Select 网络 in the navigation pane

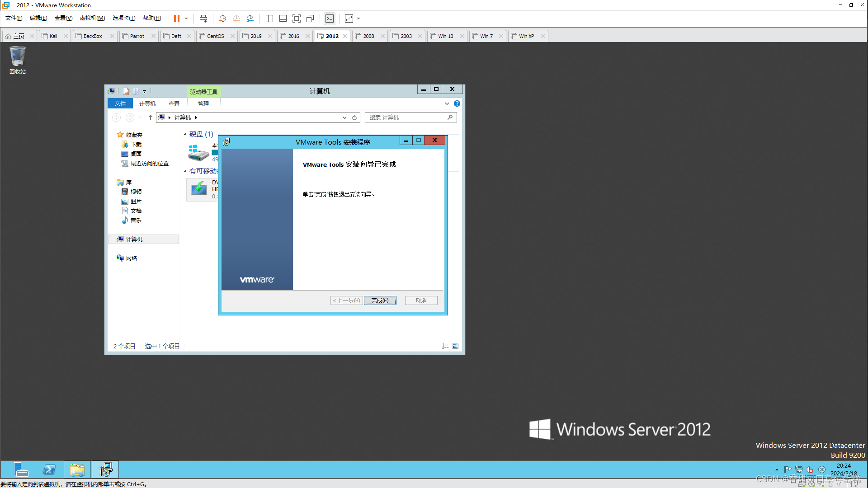127,258
